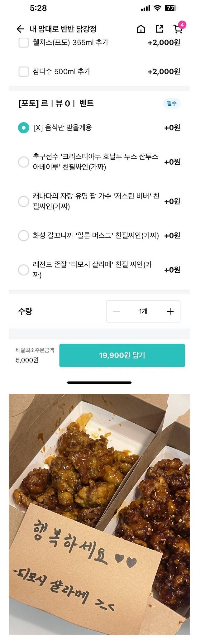This screenshot has width=205, height=644.
Task: Select the '[X] 음식만 받을게용' radio option
Action: pyautogui.click(x=23, y=128)
